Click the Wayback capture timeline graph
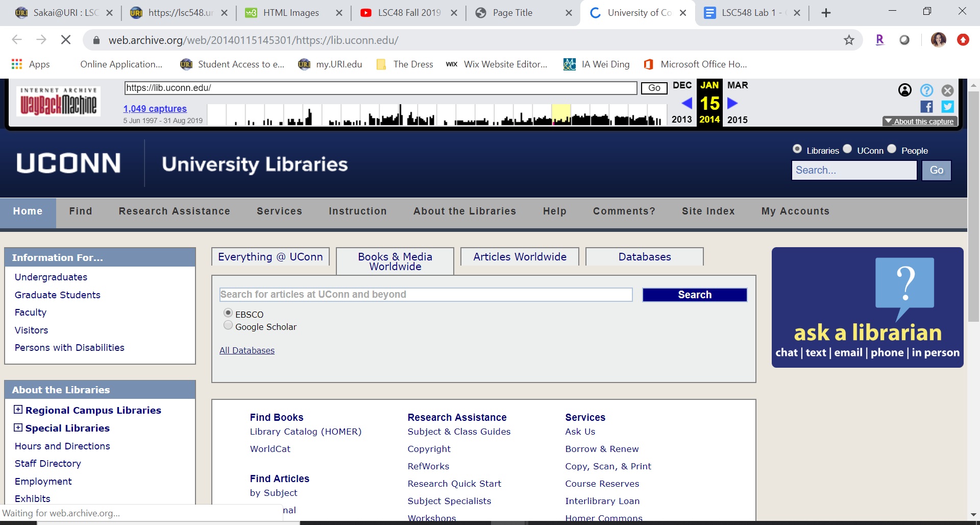This screenshot has height=525, width=980. click(x=436, y=114)
